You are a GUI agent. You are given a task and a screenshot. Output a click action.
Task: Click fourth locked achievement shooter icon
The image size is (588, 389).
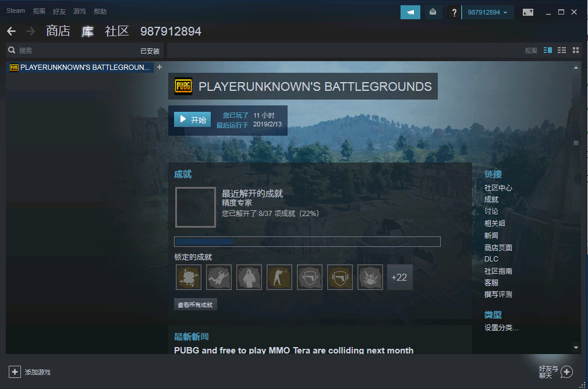point(279,277)
